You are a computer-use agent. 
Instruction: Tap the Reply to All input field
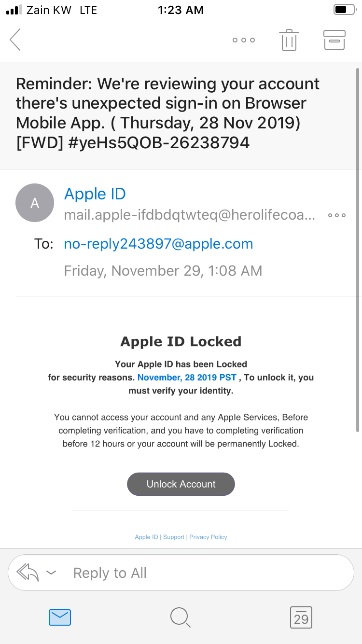pos(208,573)
